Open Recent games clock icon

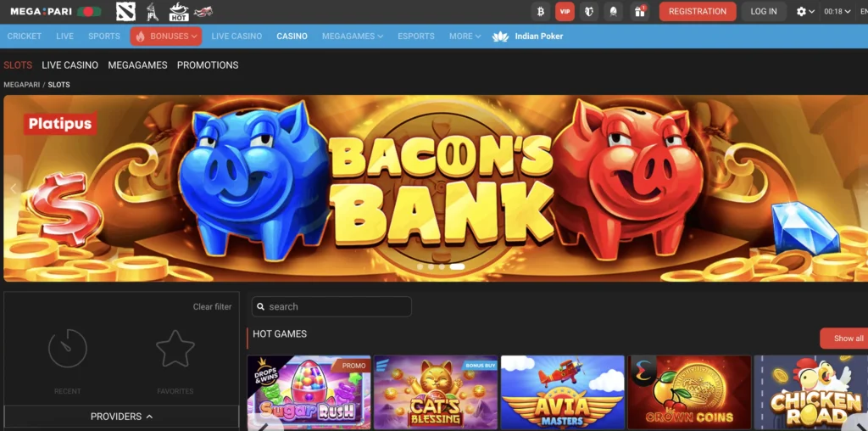click(68, 349)
